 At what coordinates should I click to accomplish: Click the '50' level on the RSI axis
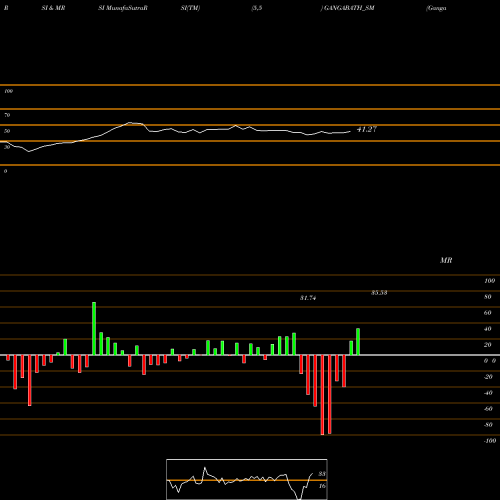click(7, 131)
